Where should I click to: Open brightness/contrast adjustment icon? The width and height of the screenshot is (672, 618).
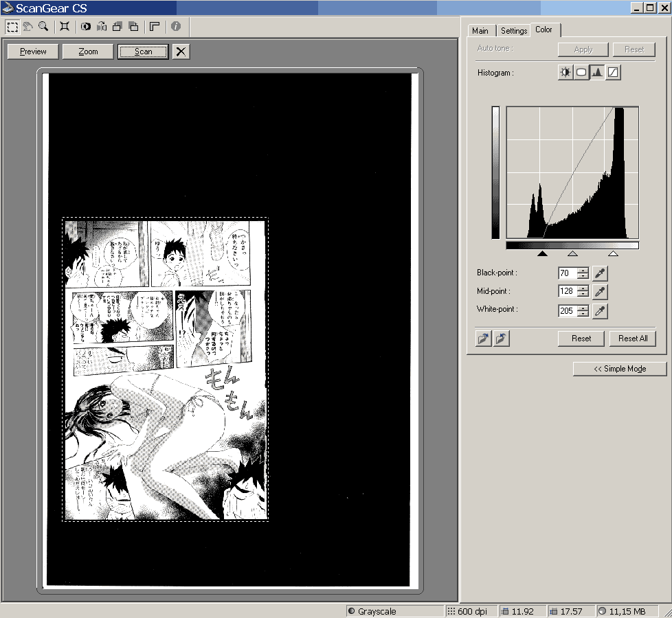(565, 72)
